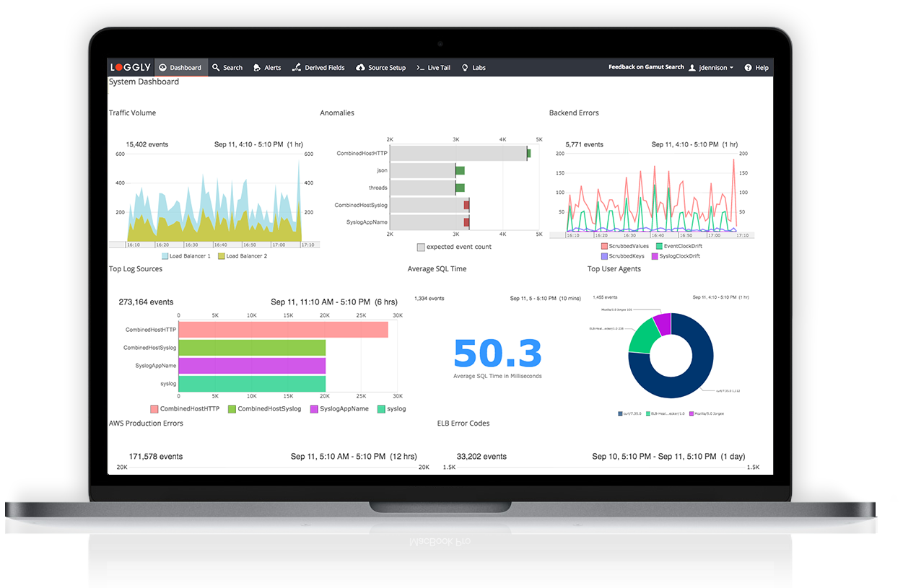Image resolution: width=903 pixels, height=588 pixels.
Task: Click the Labs lightbulb icon
Action: 465,68
